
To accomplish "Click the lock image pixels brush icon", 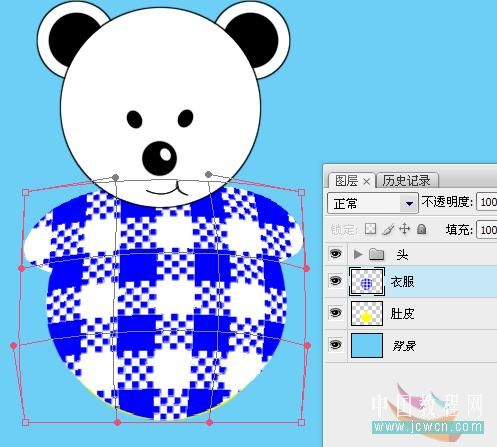I will pos(388,229).
